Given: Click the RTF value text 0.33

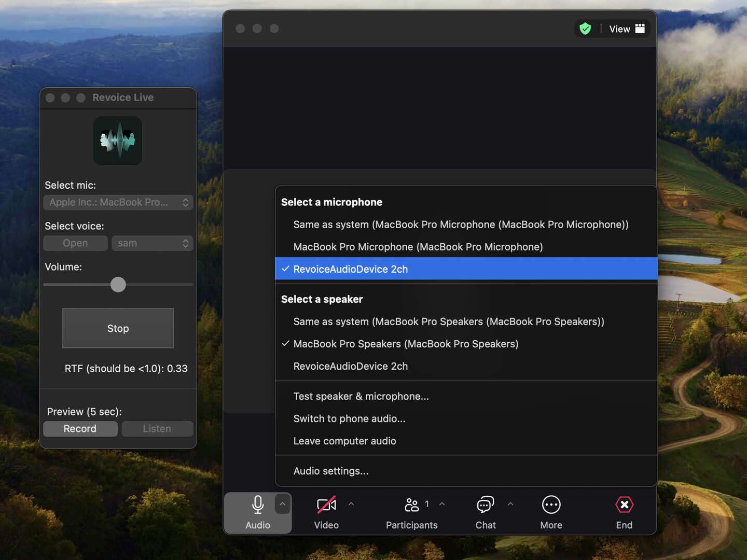Looking at the screenshot, I should click(x=177, y=369).
